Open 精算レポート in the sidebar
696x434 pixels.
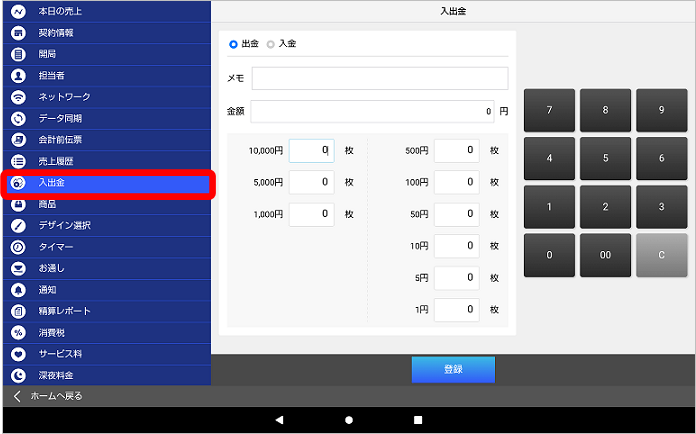64,311
